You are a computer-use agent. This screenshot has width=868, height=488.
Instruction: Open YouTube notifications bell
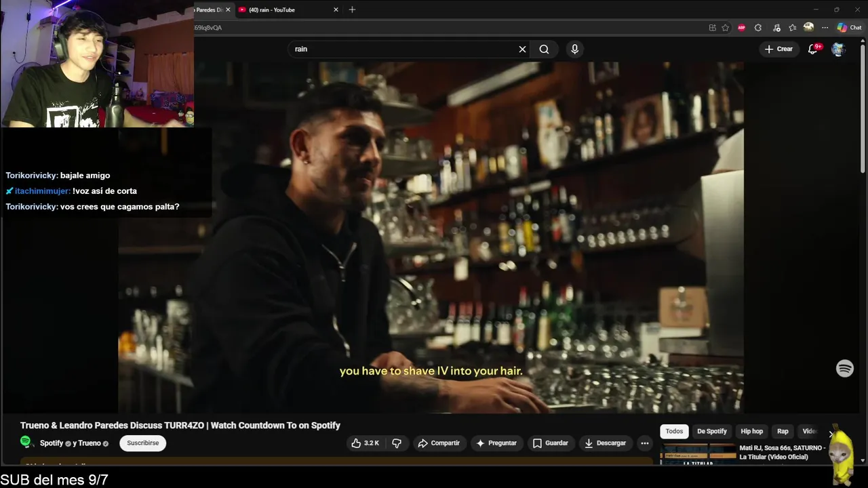click(813, 49)
